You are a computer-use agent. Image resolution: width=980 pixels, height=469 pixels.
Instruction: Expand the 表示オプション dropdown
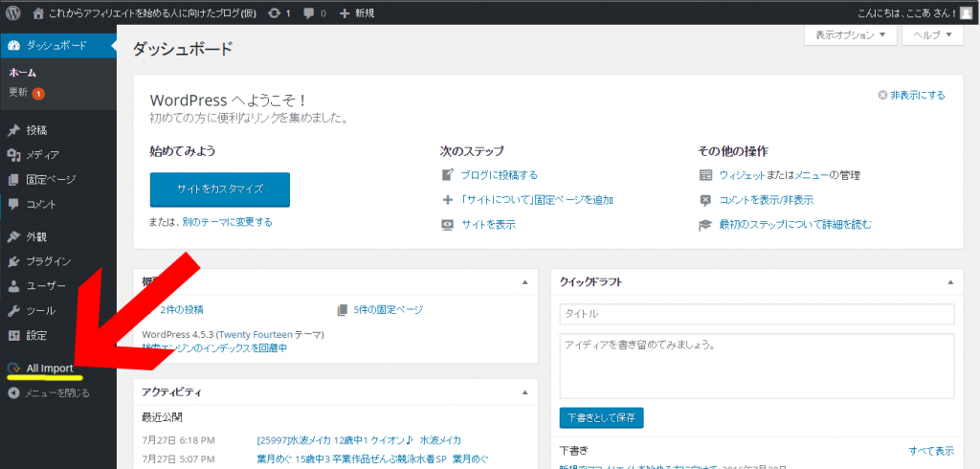850,35
